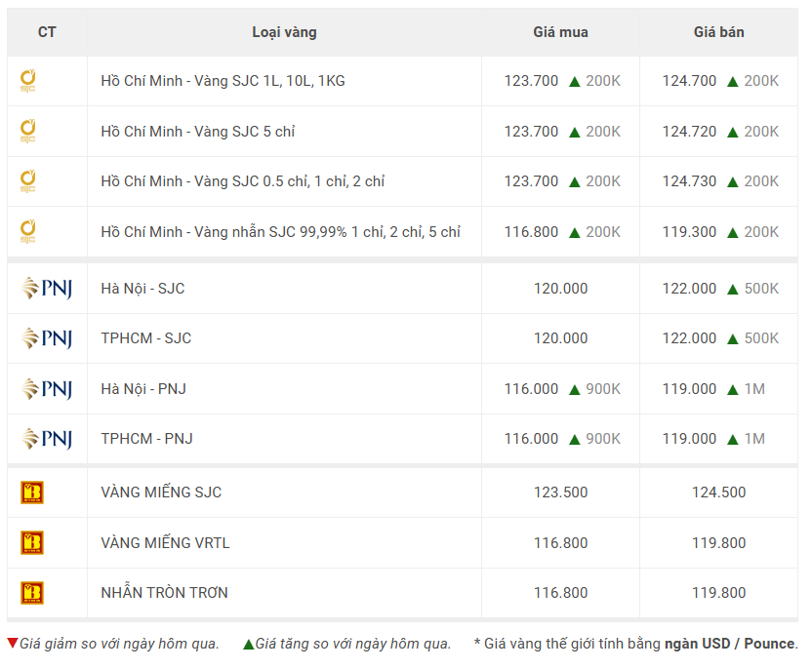Viewport: 812px width, 670px height.
Task: Click the logo beside VÀNG MIẾNG SJC
Action: (x=32, y=493)
